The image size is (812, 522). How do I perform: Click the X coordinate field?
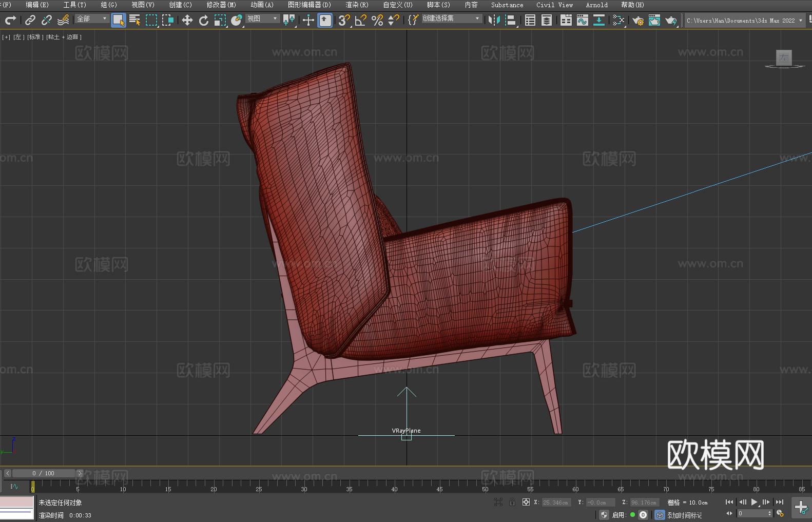pyautogui.click(x=556, y=502)
